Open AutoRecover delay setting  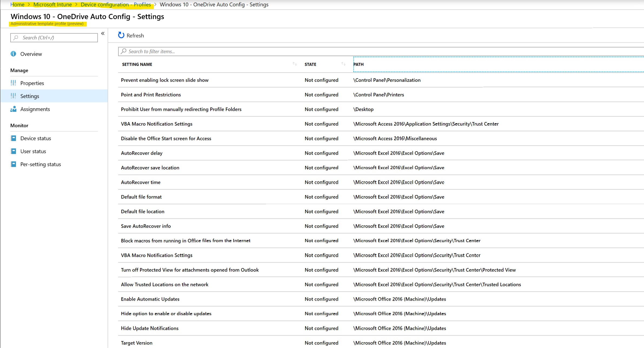click(x=142, y=153)
